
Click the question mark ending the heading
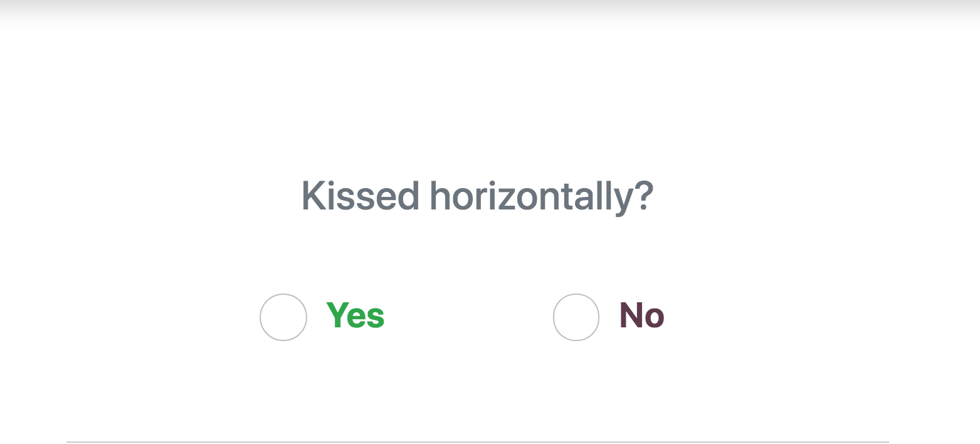645,196
